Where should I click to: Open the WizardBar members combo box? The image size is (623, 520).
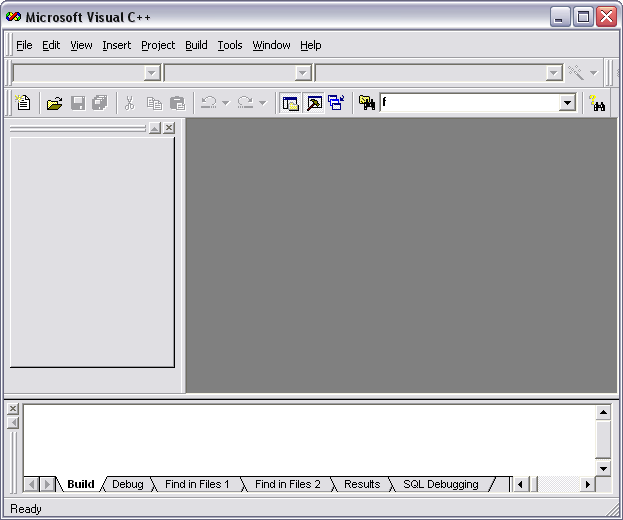[x=439, y=73]
